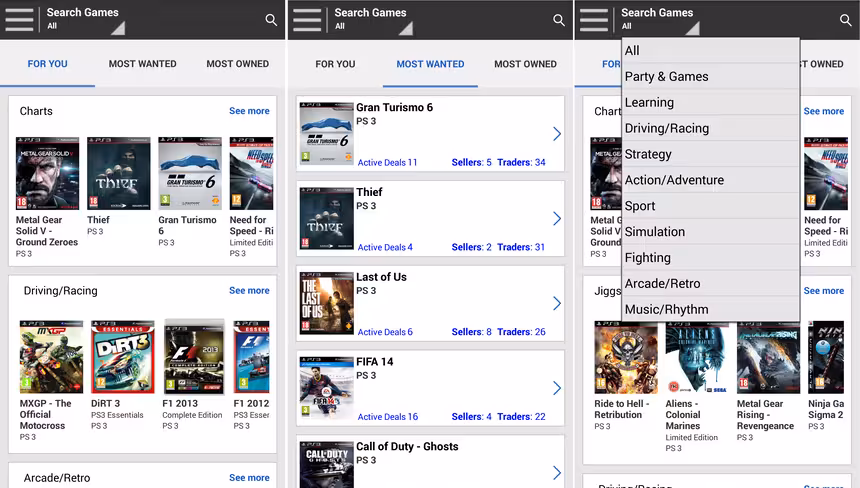
Task: See more Arcade/Retro games in left screen
Action: [249, 478]
